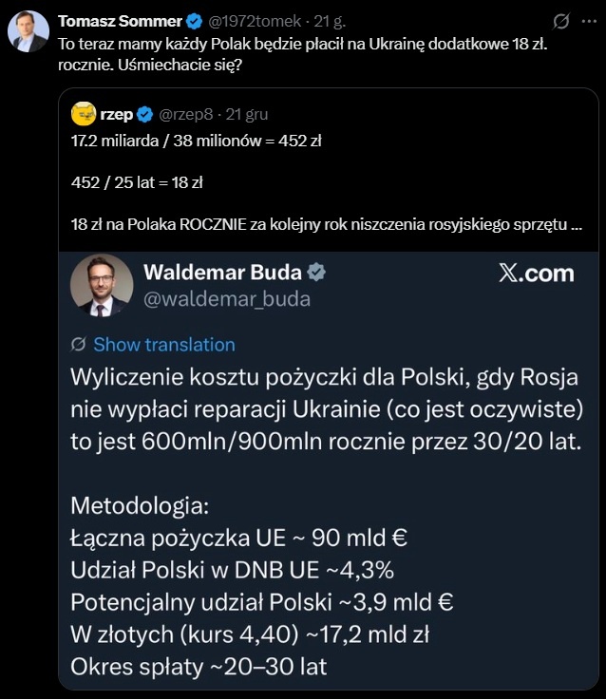Screen dimensions: 606x700
Task: Open Tomasz Sommer's profile picture
Action: 28,31
